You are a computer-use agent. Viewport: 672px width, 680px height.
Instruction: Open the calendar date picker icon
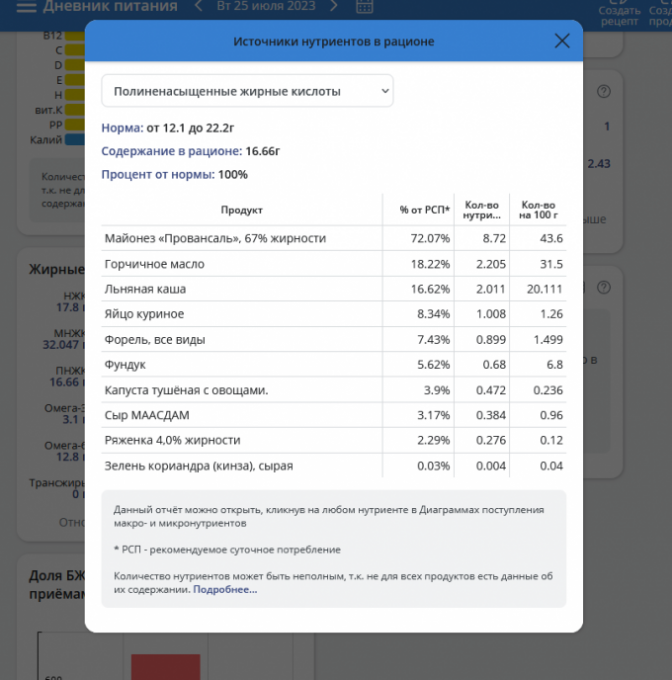click(364, 6)
